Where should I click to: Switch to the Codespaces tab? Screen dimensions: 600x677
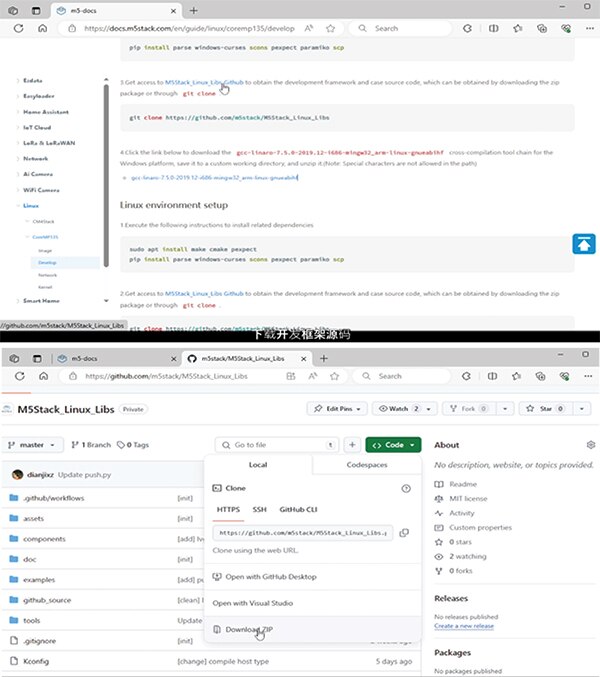click(x=367, y=465)
